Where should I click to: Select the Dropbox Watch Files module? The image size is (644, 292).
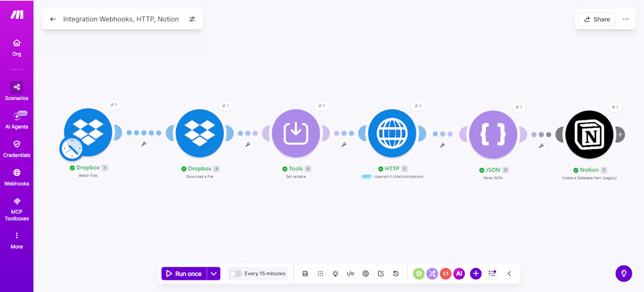88,133
